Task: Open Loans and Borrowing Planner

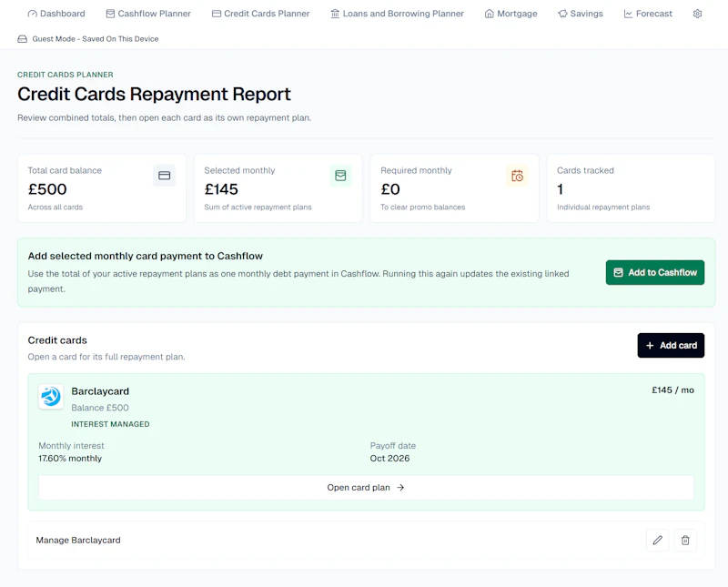Action: (397, 14)
